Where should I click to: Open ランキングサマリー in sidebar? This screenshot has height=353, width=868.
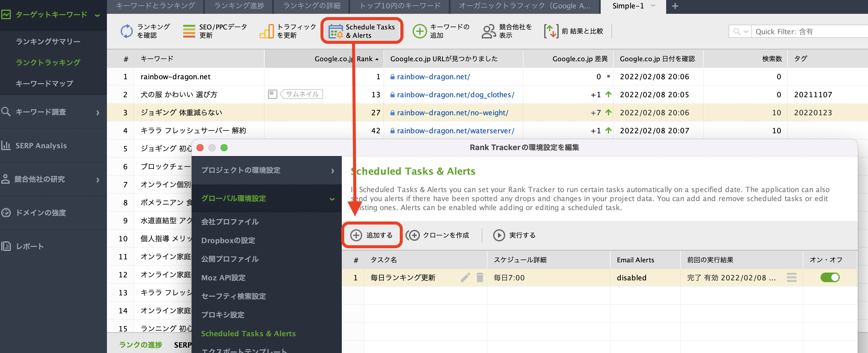[48, 41]
